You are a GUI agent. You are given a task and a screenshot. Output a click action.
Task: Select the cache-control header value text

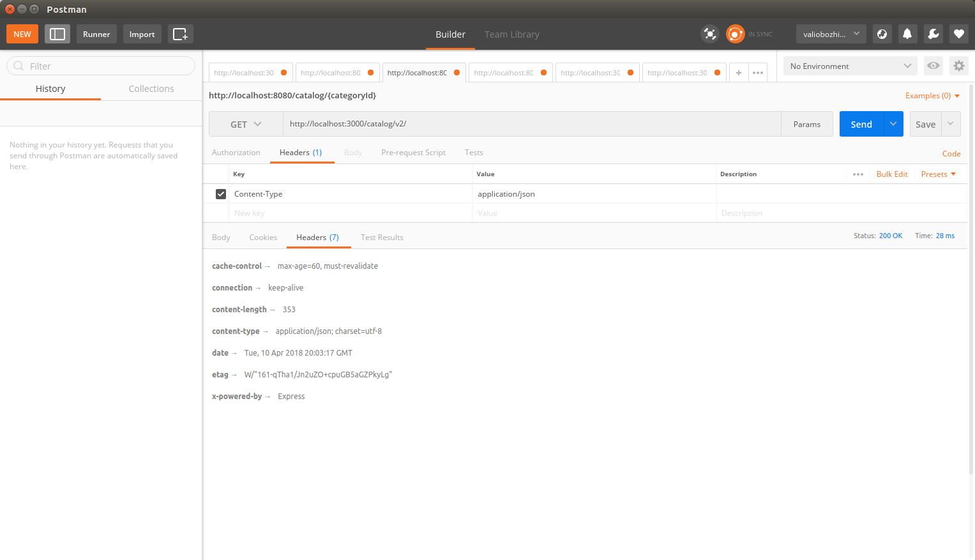tap(328, 266)
